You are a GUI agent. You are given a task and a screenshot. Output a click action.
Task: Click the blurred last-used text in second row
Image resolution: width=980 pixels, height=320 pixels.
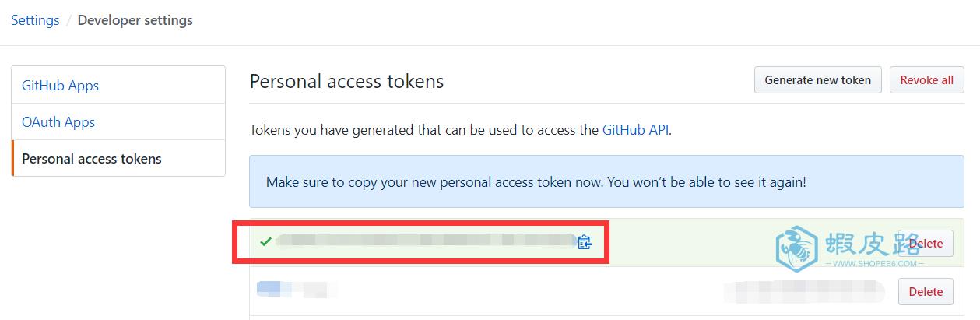[804, 291]
